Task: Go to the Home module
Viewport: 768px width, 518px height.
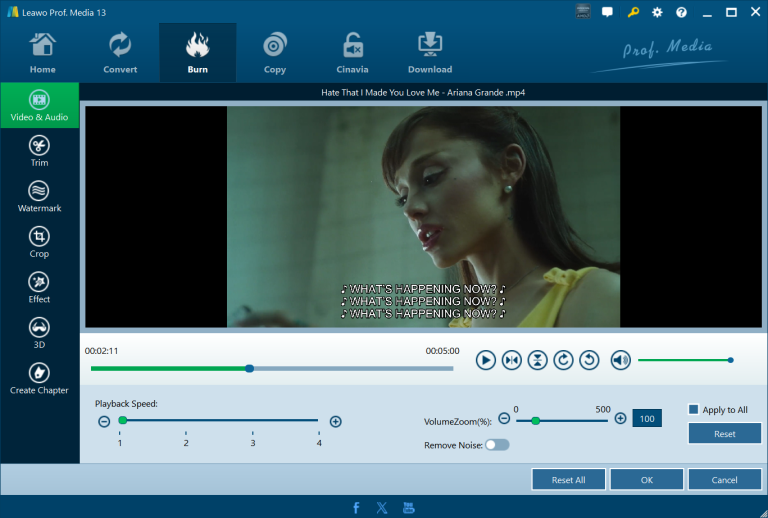Action: tap(43, 53)
